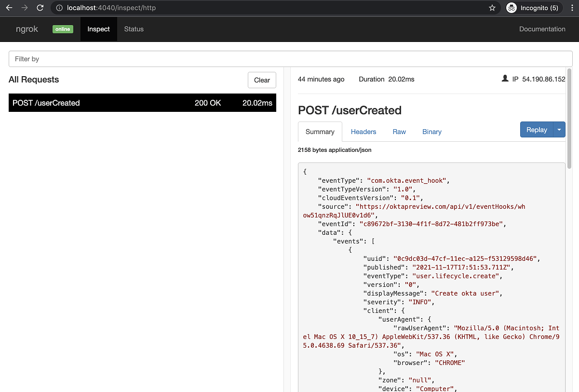Open the Replay options dropdown arrow

click(559, 129)
